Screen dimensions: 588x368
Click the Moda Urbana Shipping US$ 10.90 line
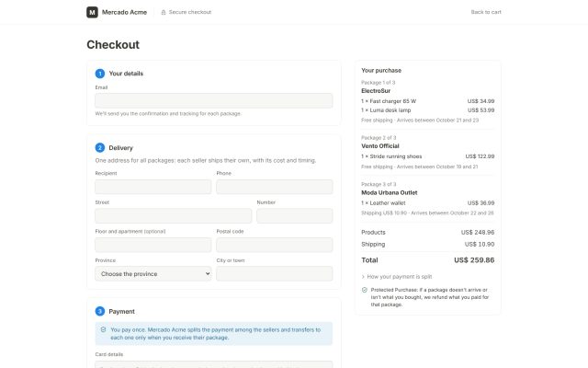[x=427, y=213]
